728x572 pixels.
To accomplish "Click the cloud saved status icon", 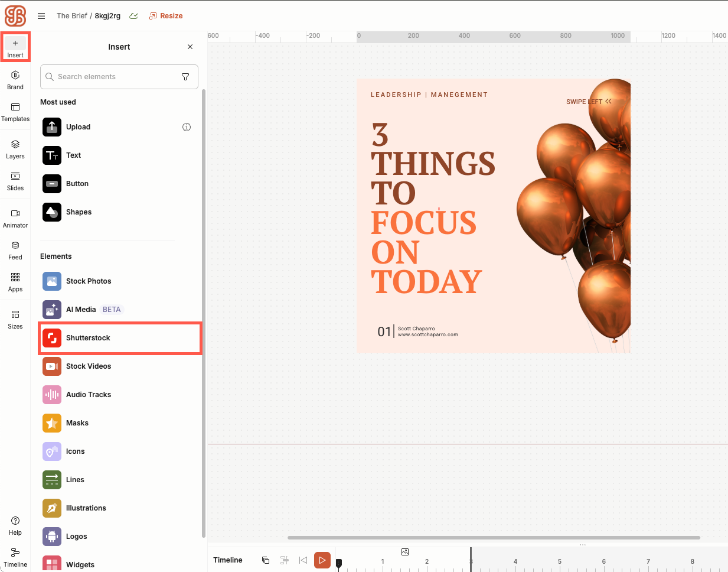I will click(134, 16).
